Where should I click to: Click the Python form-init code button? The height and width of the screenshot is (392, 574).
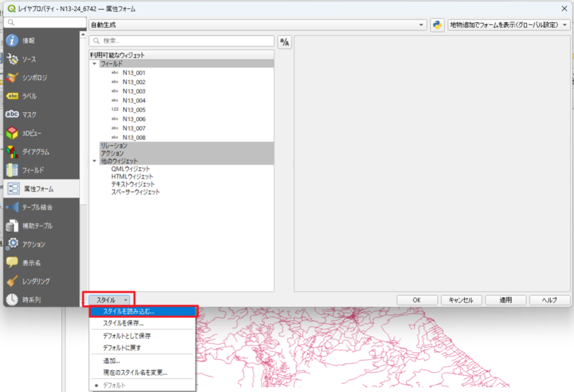[437, 25]
